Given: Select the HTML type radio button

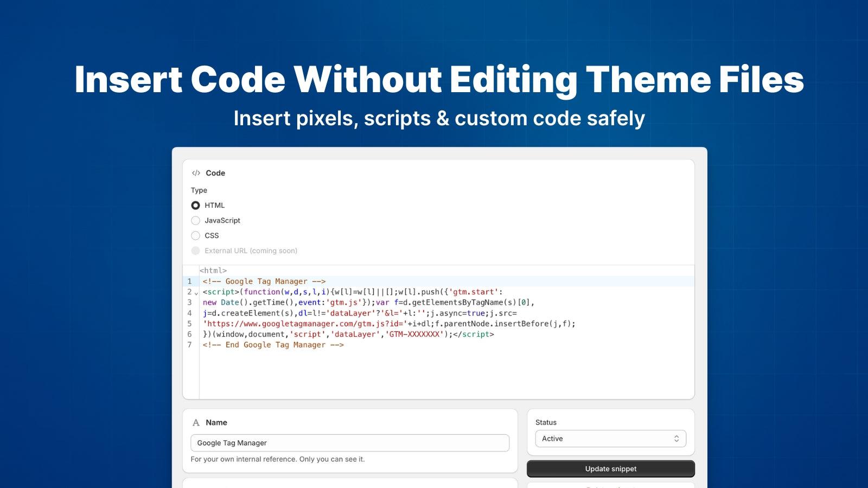Looking at the screenshot, I should 195,205.
